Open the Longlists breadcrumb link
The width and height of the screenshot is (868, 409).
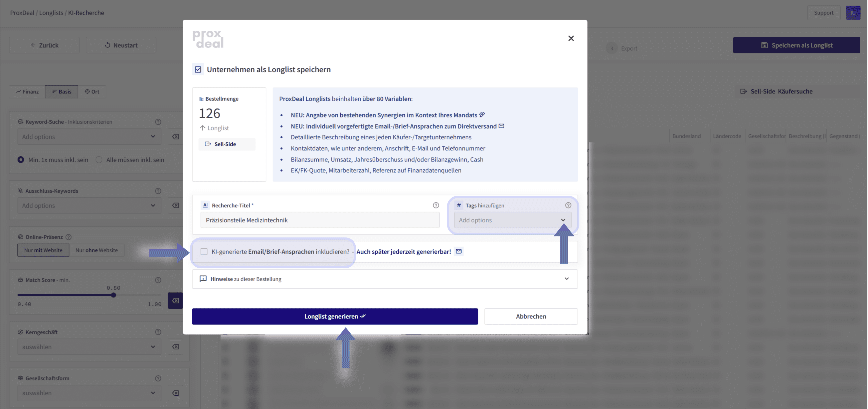(51, 12)
